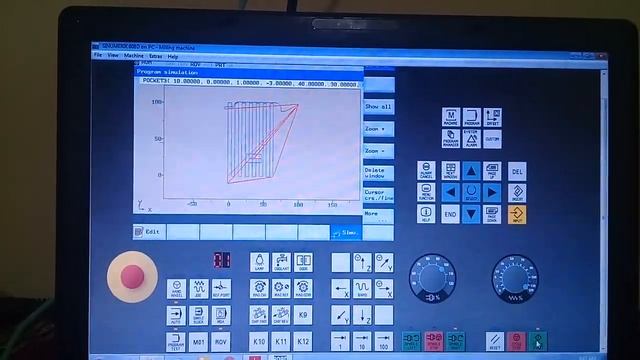This screenshot has width=640, height=360.
Task: Select AUTO mode
Action: pyautogui.click(x=176, y=315)
